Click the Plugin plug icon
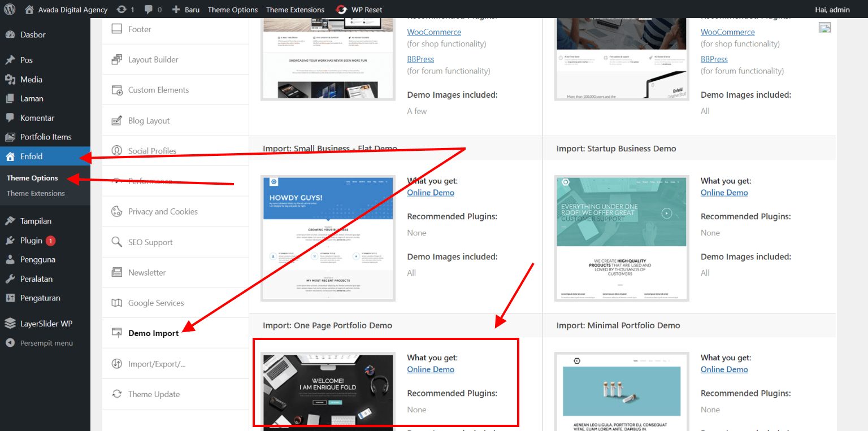This screenshot has width=868, height=431. (x=10, y=241)
